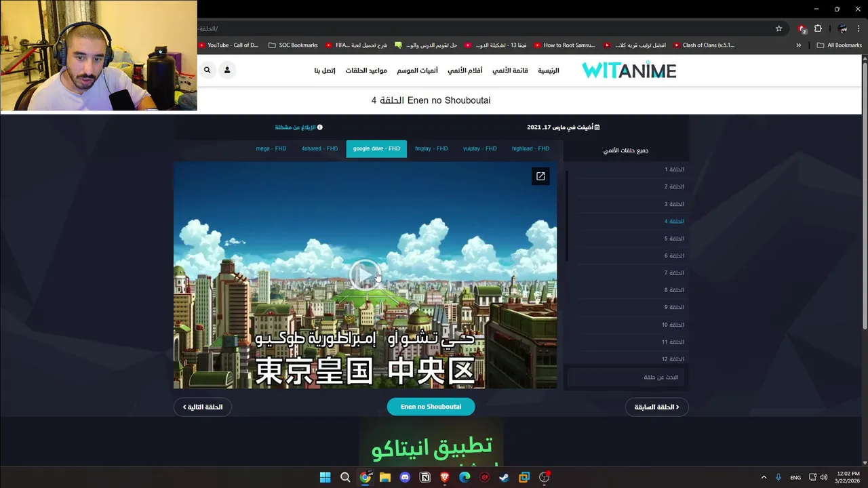Open أفلام الأنمي menu item
The width and height of the screenshot is (868, 488).
click(x=465, y=70)
